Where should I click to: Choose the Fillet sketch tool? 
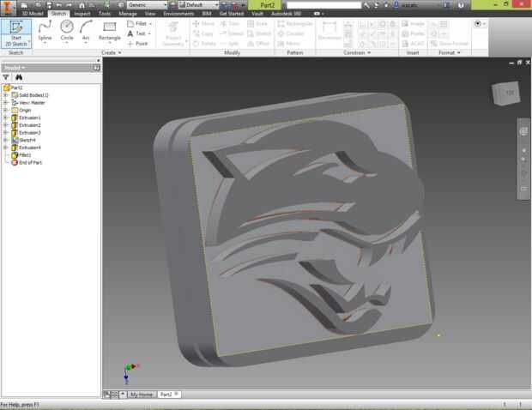point(140,23)
